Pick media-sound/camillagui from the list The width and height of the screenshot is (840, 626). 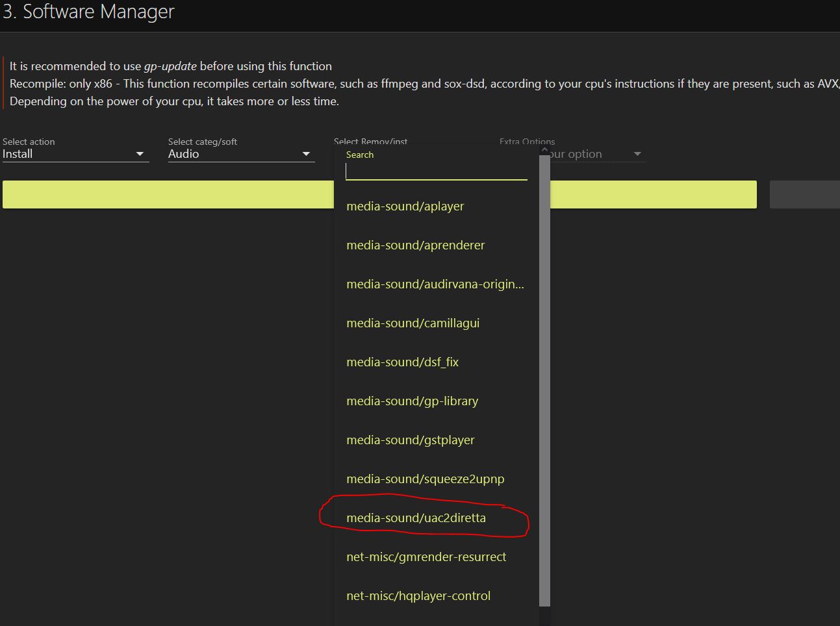(x=436, y=323)
